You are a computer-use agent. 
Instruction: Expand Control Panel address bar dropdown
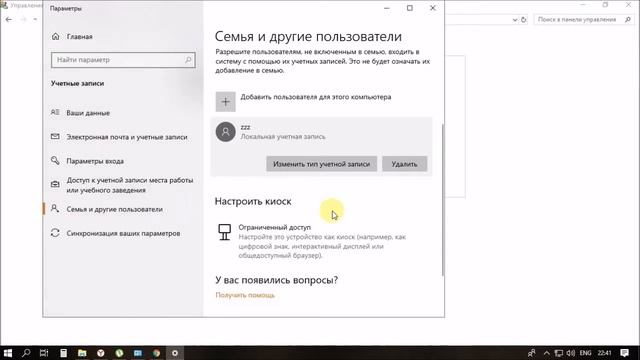tap(515, 20)
